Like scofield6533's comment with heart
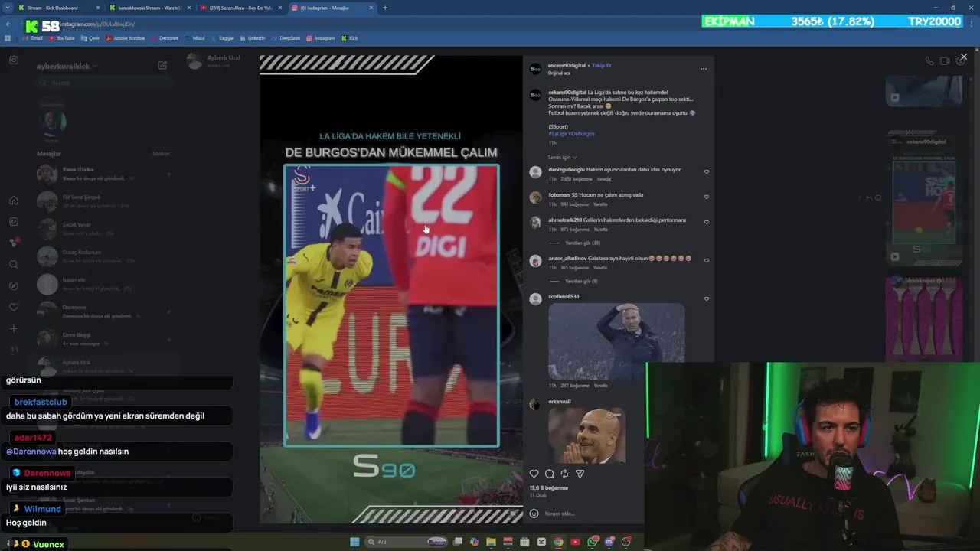Screen dimensions: 980x551 (x=706, y=299)
